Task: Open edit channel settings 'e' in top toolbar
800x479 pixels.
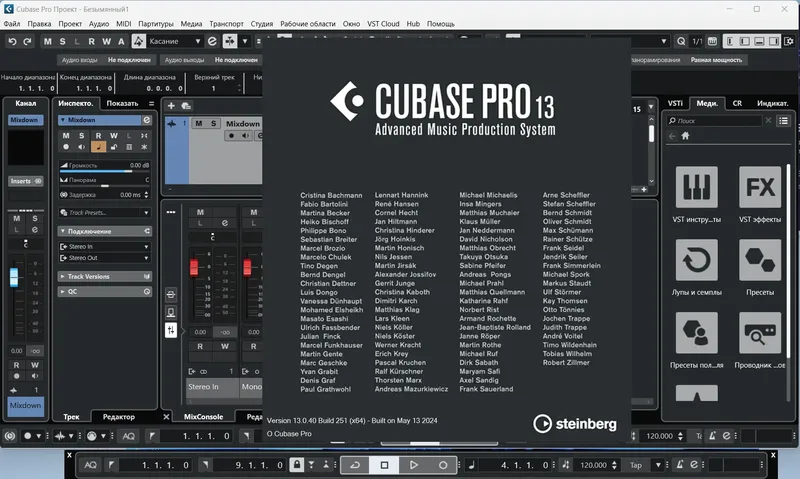Action: coord(212,41)
